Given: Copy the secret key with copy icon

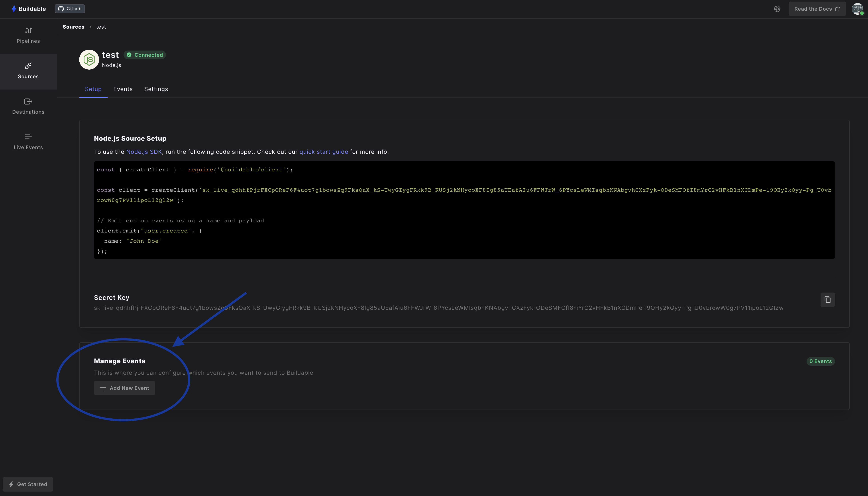Looking at the screenshot, I should point(827,300).
